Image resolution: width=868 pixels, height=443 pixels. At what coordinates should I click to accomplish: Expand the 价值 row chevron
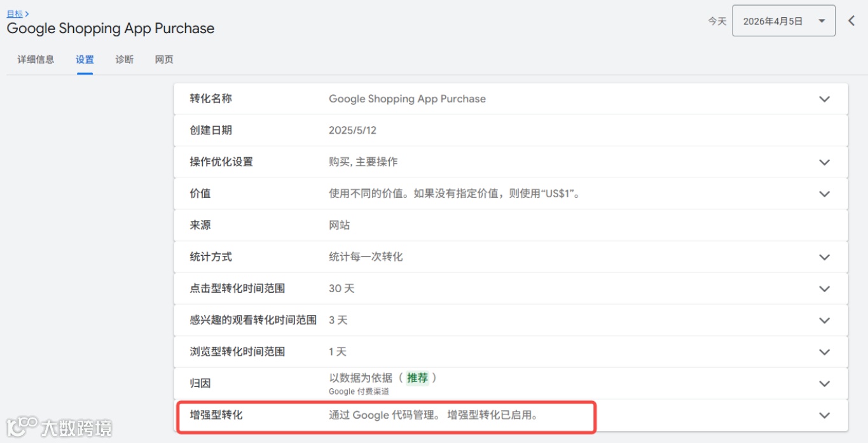(825, 194)
